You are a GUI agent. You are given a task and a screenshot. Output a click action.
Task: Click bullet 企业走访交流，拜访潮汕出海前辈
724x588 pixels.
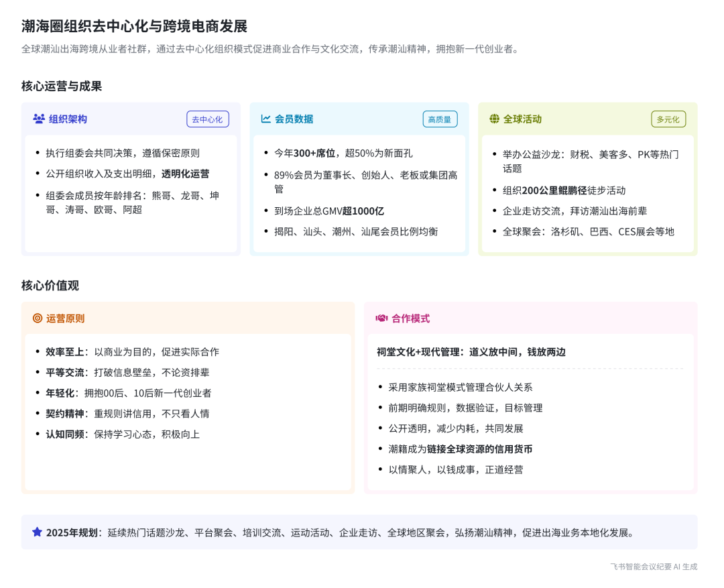[575, 211]
